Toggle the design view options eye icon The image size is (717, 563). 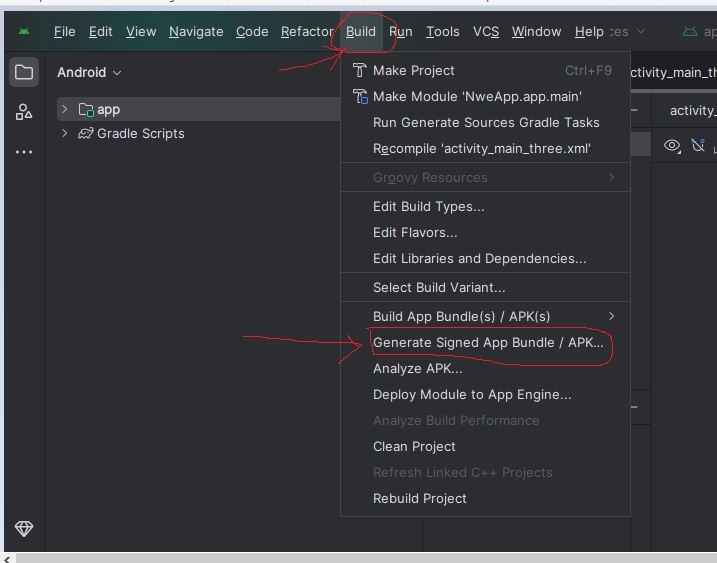coord(672,146)
